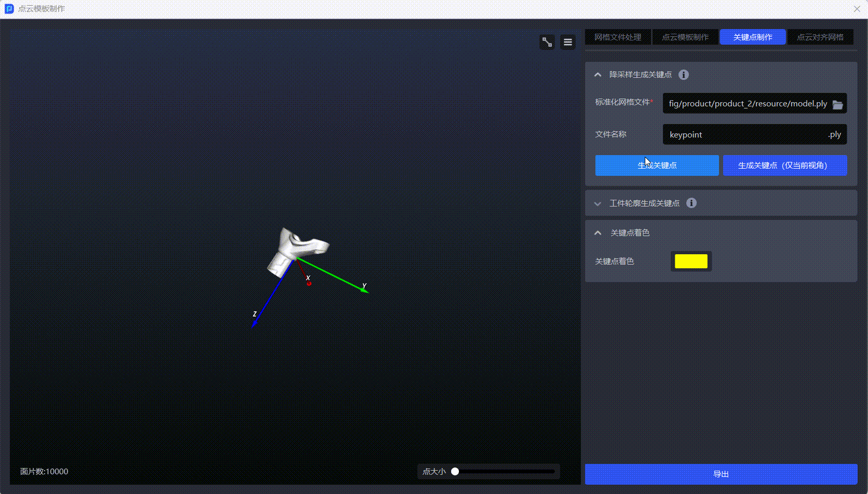868x494 pixels.
Task: Click the 点大小 slider handle
Action: (455, 472)
